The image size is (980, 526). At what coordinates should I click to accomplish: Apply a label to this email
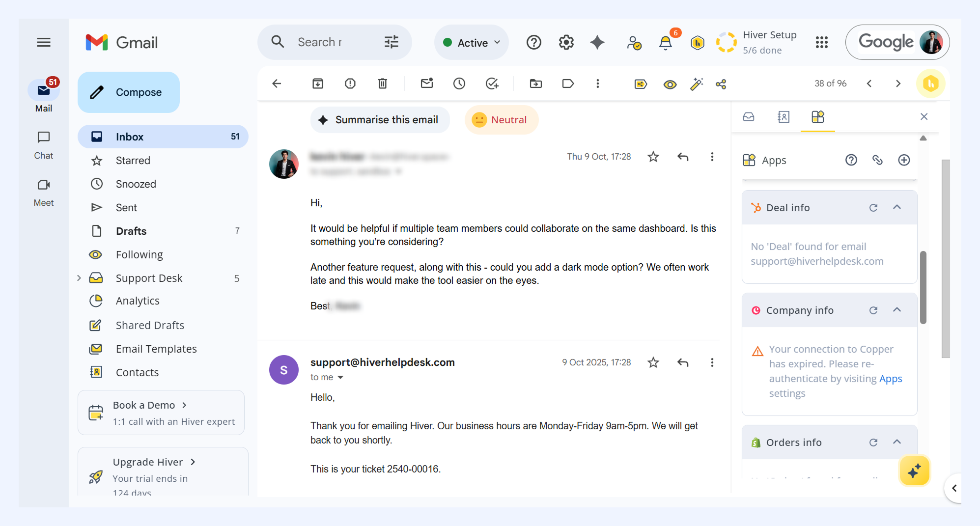point(568,83)
